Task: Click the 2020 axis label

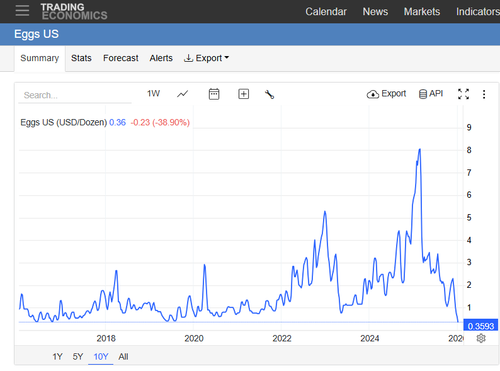Action: pos(194,339)
